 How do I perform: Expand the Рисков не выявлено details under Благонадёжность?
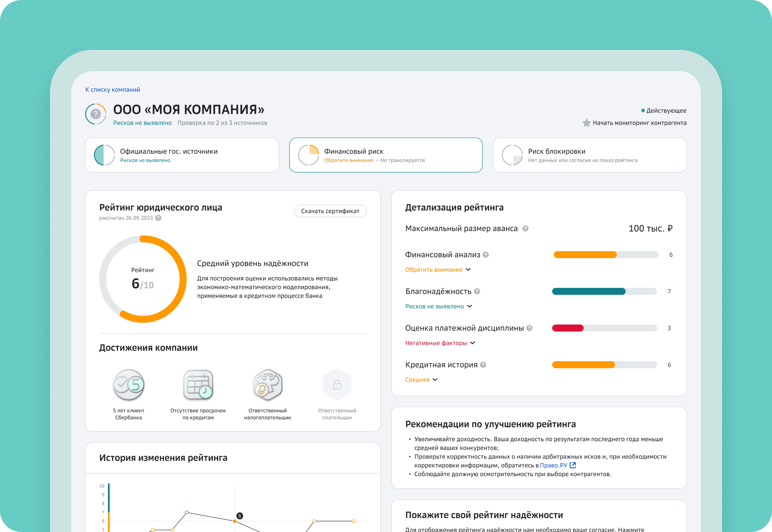(x=439, y=306)
